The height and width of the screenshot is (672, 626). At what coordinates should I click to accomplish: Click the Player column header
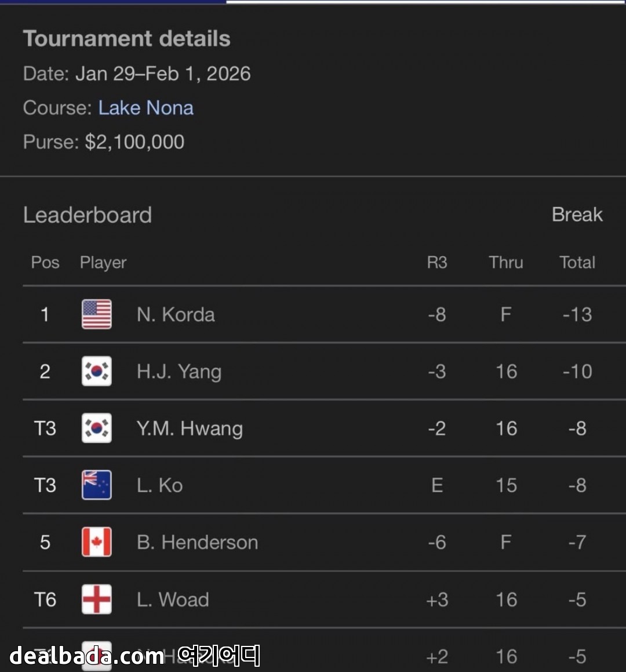coord(103,263)
